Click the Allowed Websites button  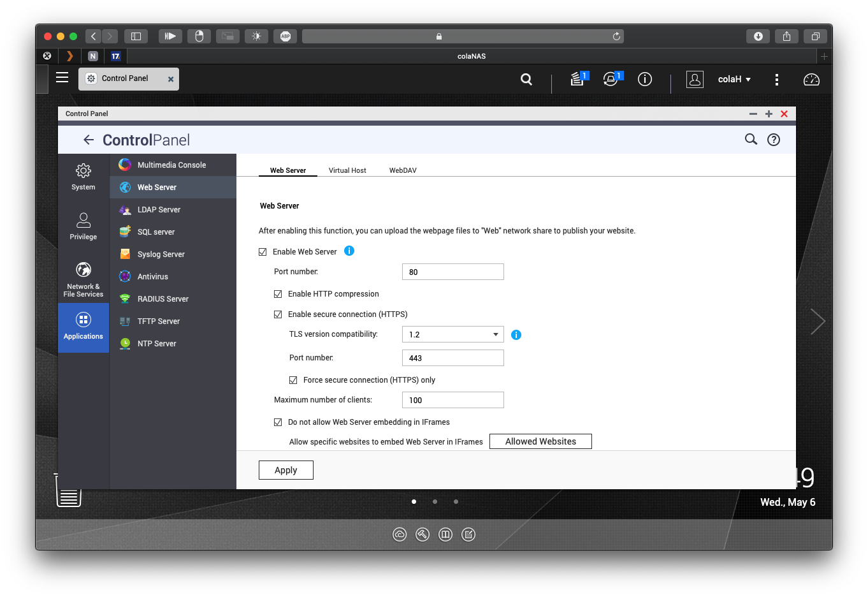click(x=540, y=441)
